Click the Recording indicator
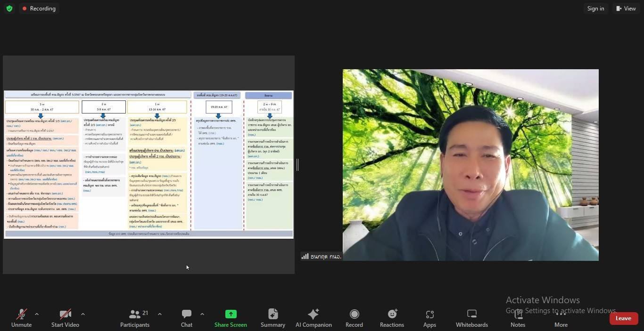The image size is (644, 331). 39,8
